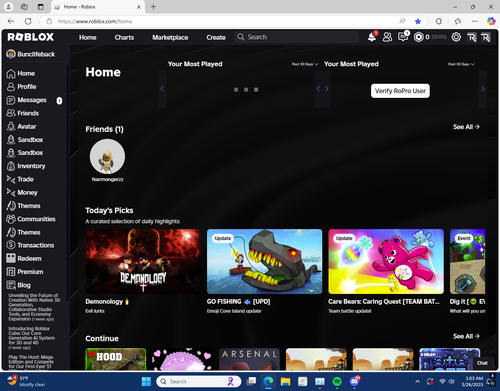Open the chat messages icon in top bar
Screen dimensions: 500x391
click(403, 37)
